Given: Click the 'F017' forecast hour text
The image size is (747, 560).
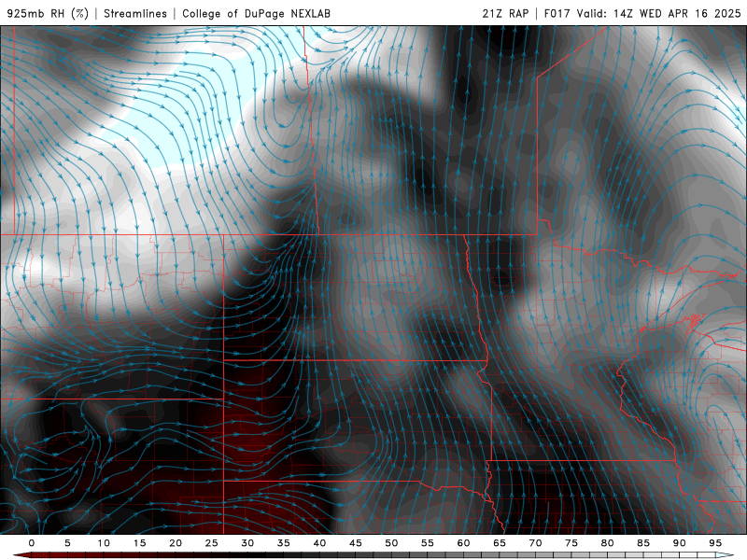Looking at the screenshot, I should click(557, 13).
